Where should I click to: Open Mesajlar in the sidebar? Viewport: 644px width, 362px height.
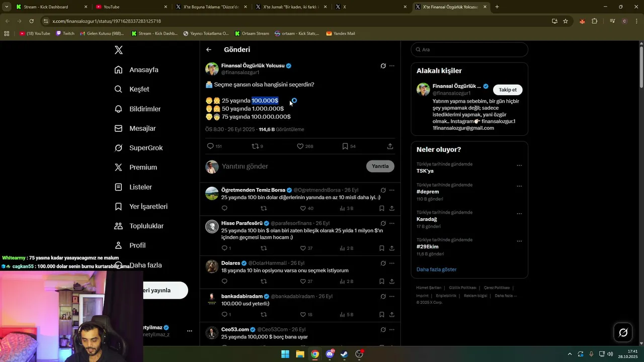pyautogui.click(x=135, y=128)
